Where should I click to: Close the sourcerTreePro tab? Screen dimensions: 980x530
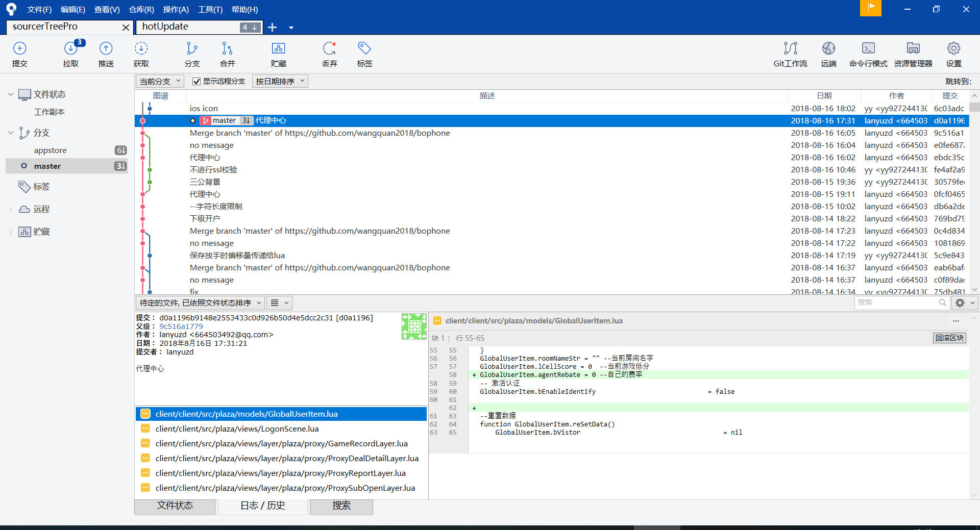click(126, 28)
